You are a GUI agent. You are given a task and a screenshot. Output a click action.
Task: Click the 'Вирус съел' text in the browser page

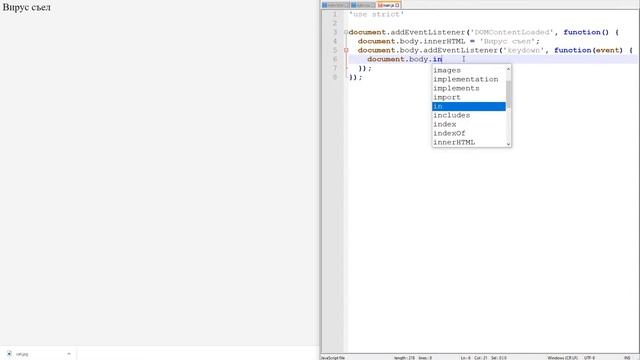click(27, 7)
